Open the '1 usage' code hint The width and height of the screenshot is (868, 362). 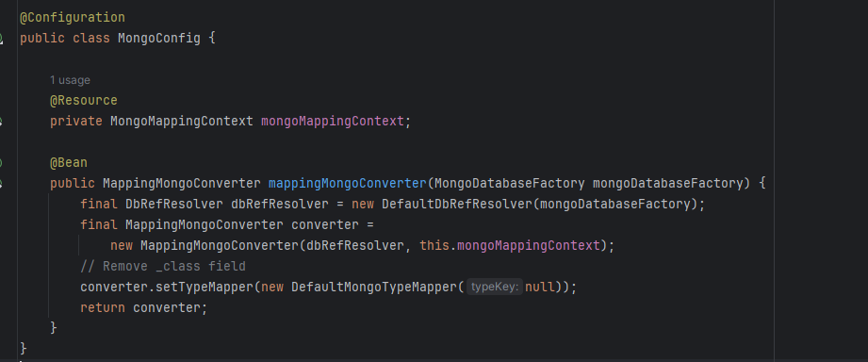(70, 80)
